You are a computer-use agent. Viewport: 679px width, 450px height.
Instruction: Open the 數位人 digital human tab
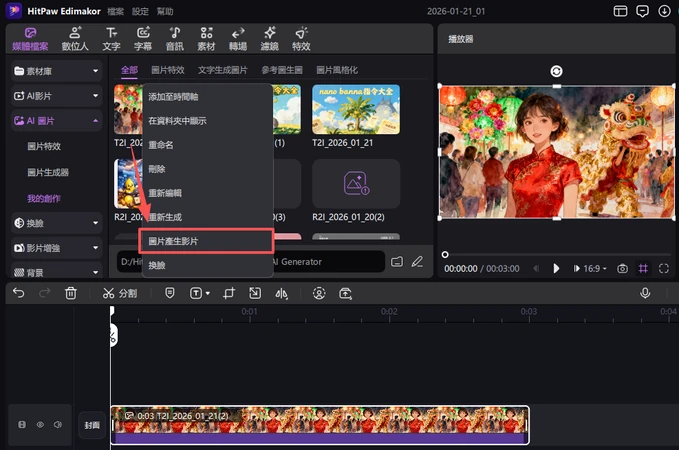coord(75,39)
